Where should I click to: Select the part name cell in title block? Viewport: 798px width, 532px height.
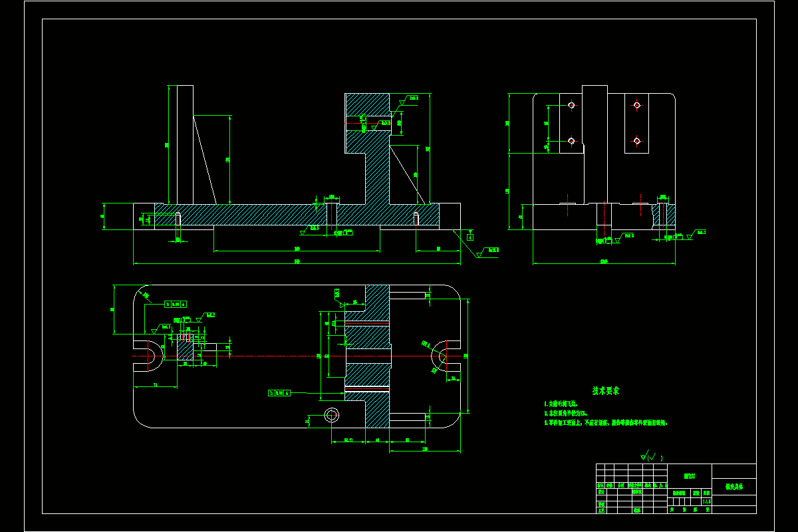[x=734, y=487]
